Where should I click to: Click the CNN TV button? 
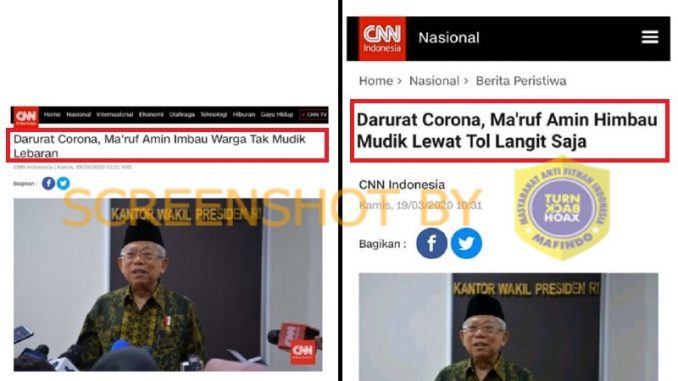[x=313, y=115]
